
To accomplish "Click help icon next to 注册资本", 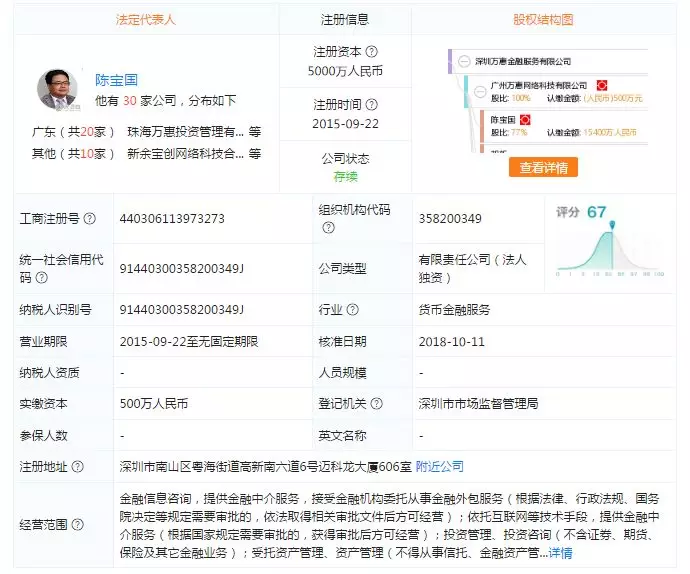I will (372, 52).
